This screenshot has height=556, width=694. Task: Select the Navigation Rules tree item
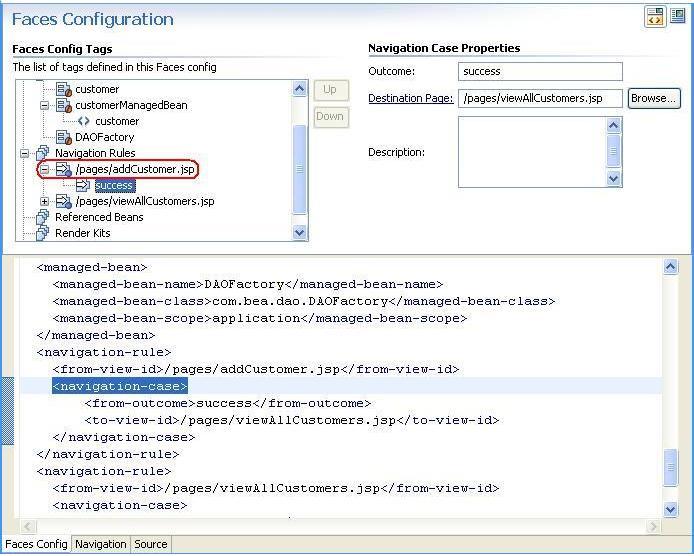95,153
